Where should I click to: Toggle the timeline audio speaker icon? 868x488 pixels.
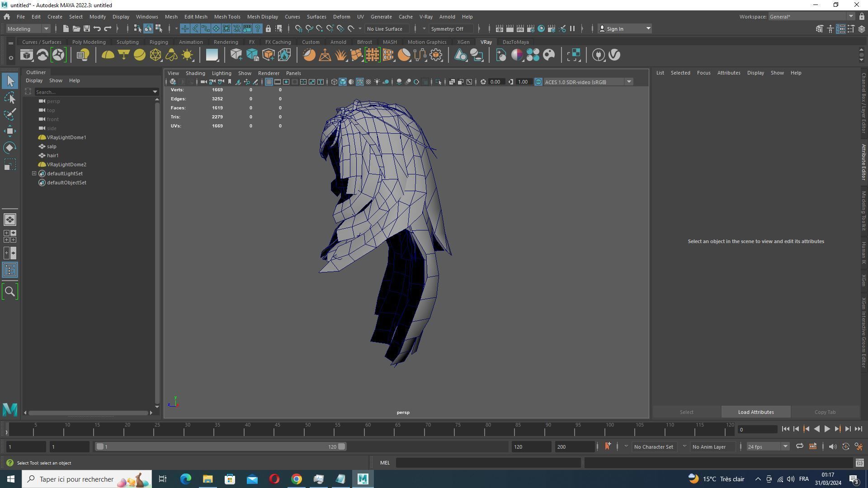point(832,447)
